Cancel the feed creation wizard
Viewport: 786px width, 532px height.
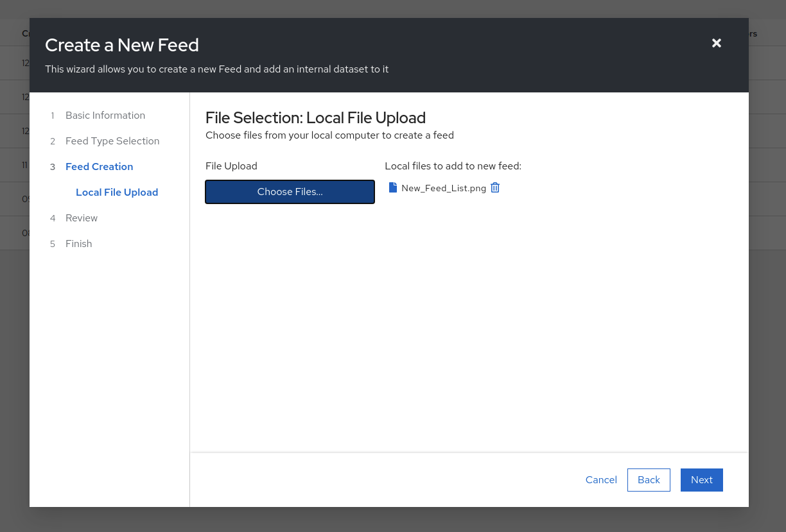pyautogui.click(x=601, y=480)
